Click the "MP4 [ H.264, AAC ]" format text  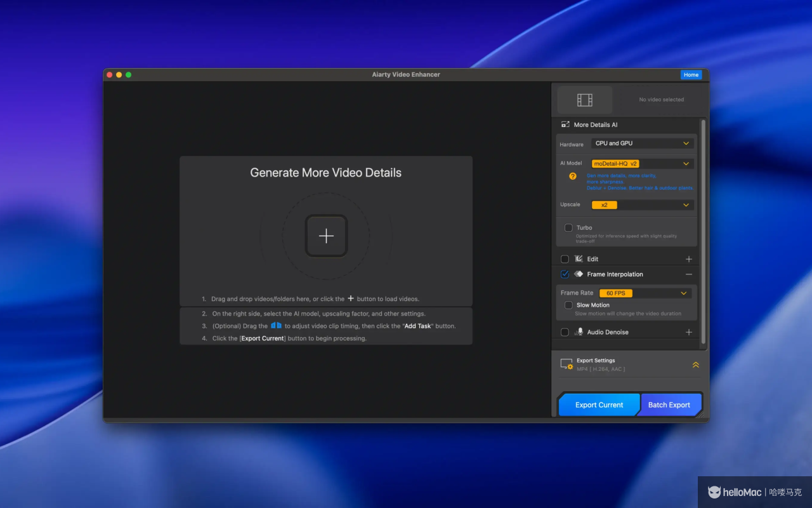[601, 369]
